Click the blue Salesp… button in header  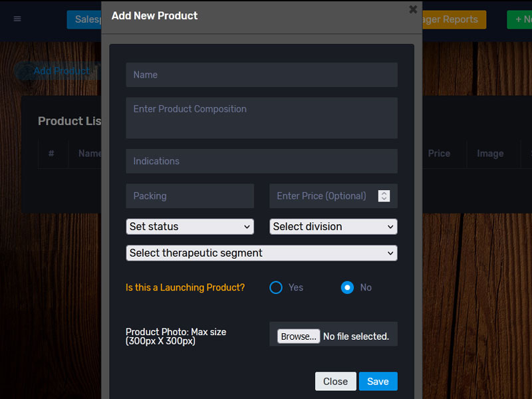84,19
